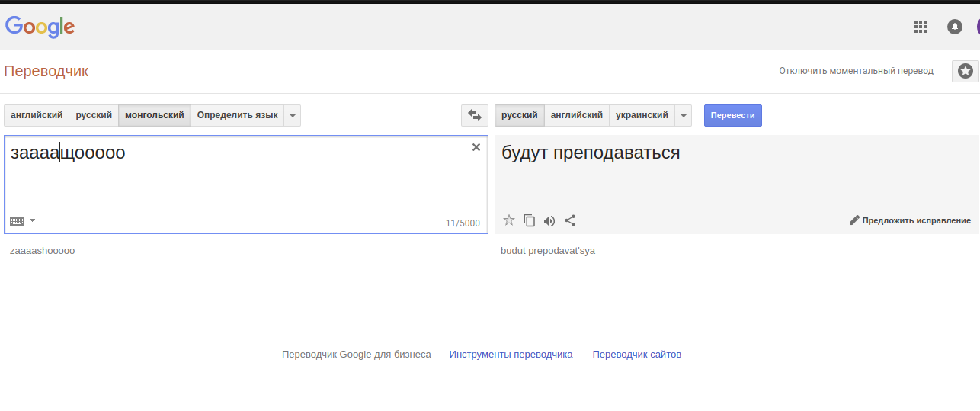Click the transliteration zaaaashooooo
Image resolution: width=980 pixels, height=411 pixels.
coord(43,250)
